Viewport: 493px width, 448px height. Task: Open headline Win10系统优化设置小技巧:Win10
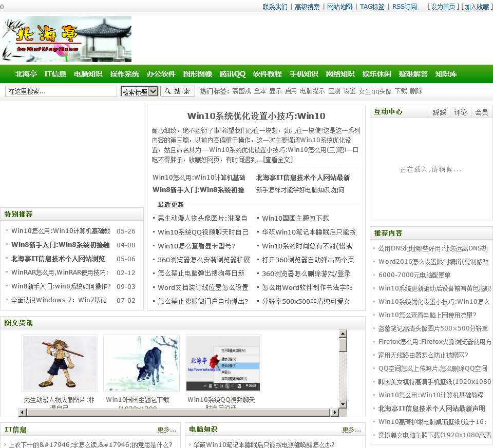(x=256, y=116)
